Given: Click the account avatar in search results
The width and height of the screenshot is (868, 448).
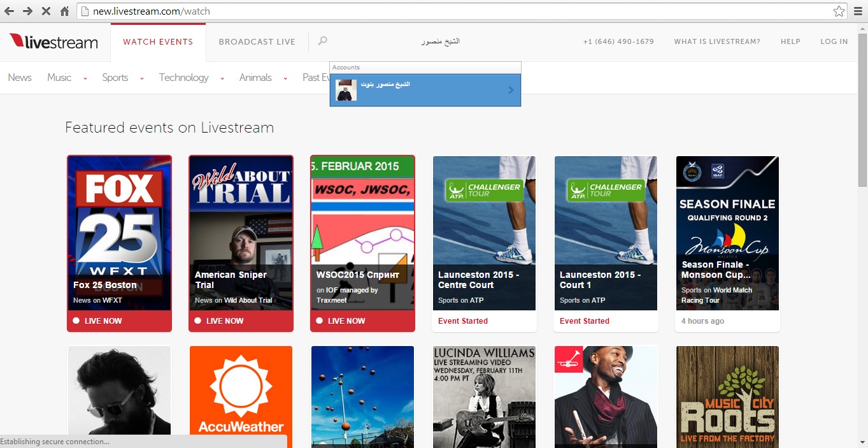Looking at the screenshot, I should [x=346, y=90].
